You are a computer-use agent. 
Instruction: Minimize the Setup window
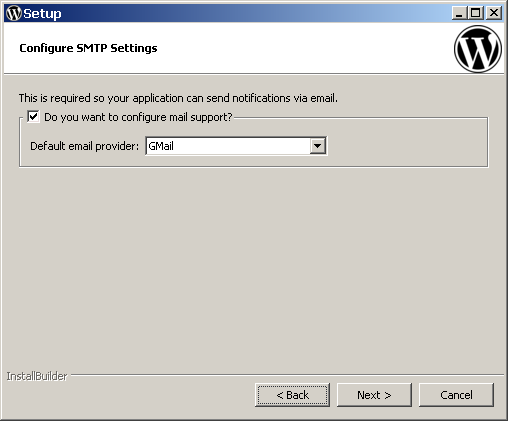(459, 13)
